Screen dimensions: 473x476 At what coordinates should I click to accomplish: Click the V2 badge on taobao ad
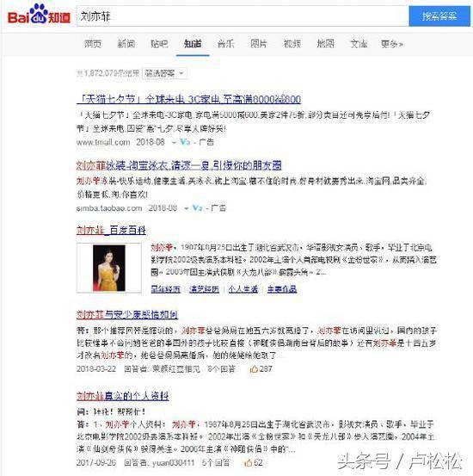[198, 208]
